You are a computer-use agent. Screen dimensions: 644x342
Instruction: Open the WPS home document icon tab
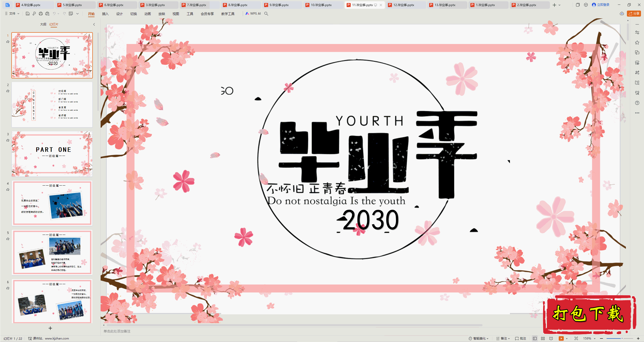point(7,5)
